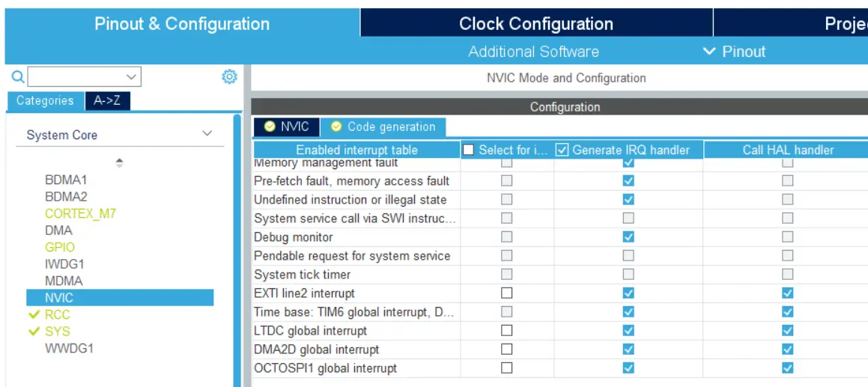Click the search magnifier icon
Viewport: 868px width, 387px height.
coord(17,76)
